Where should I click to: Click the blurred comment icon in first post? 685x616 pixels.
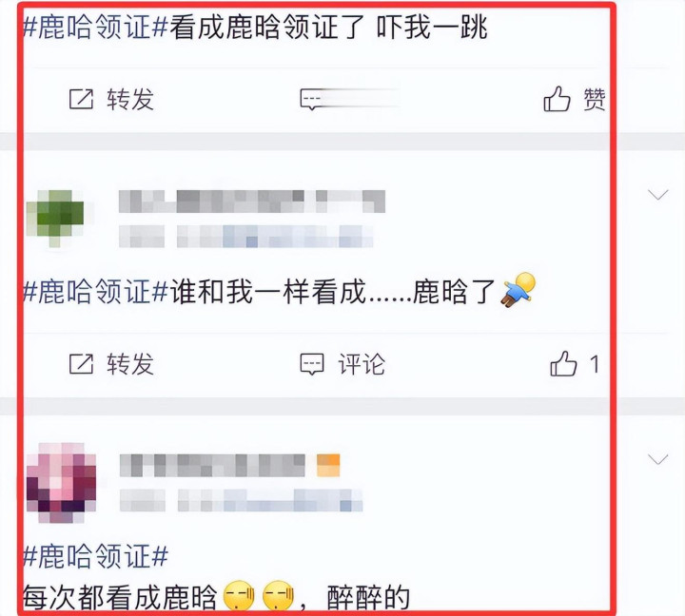[312, 100]
